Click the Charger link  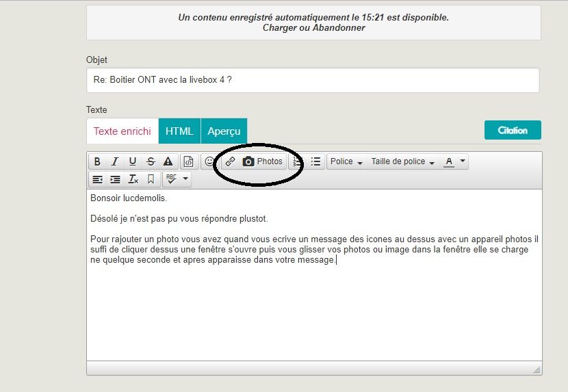[x=280, y=28]
